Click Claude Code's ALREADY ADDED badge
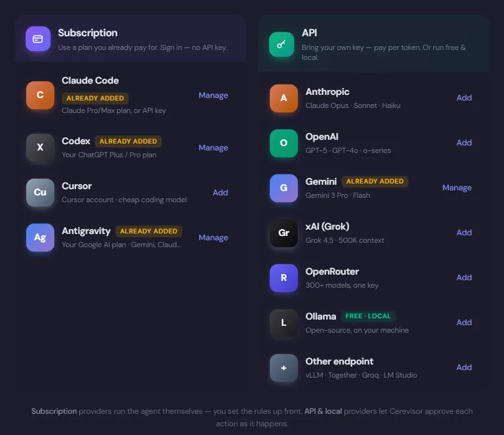Image resolution: width=504 pixels, height=435 pixels. pyautogui.click(x=95, y=99)
